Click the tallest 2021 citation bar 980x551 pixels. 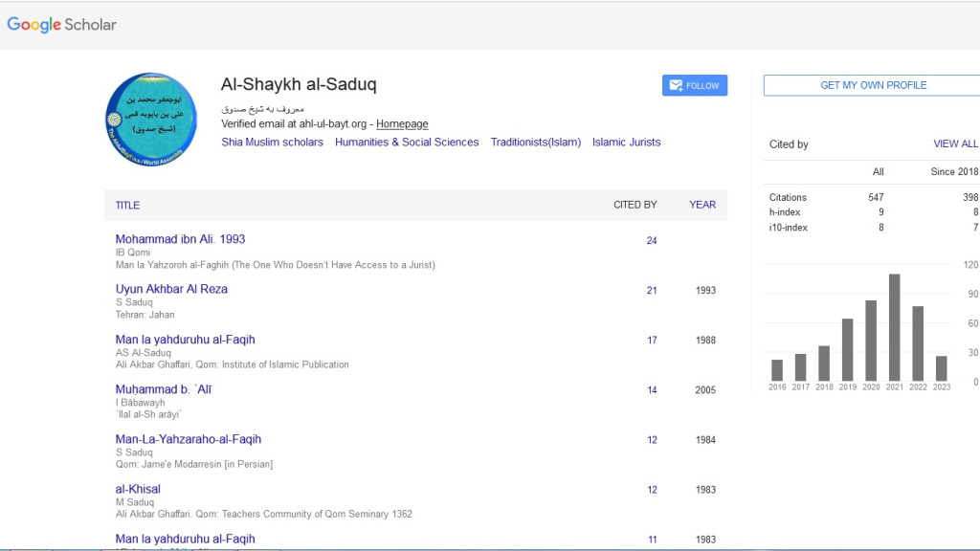pyautogui.click(x=895, y=325)
